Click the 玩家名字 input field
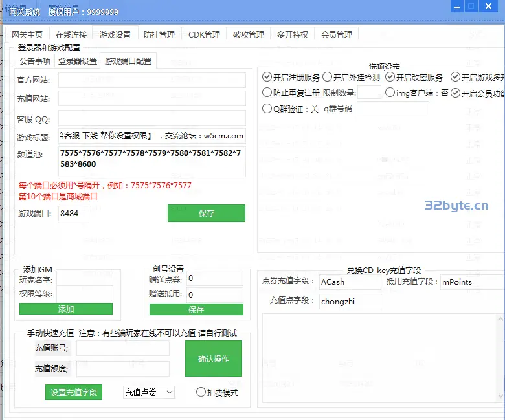 (x=85, y=279)
